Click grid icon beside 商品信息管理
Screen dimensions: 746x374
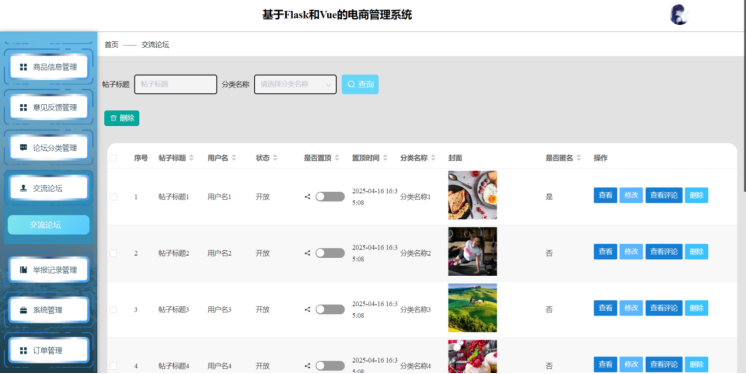click(x=23, y=67)
